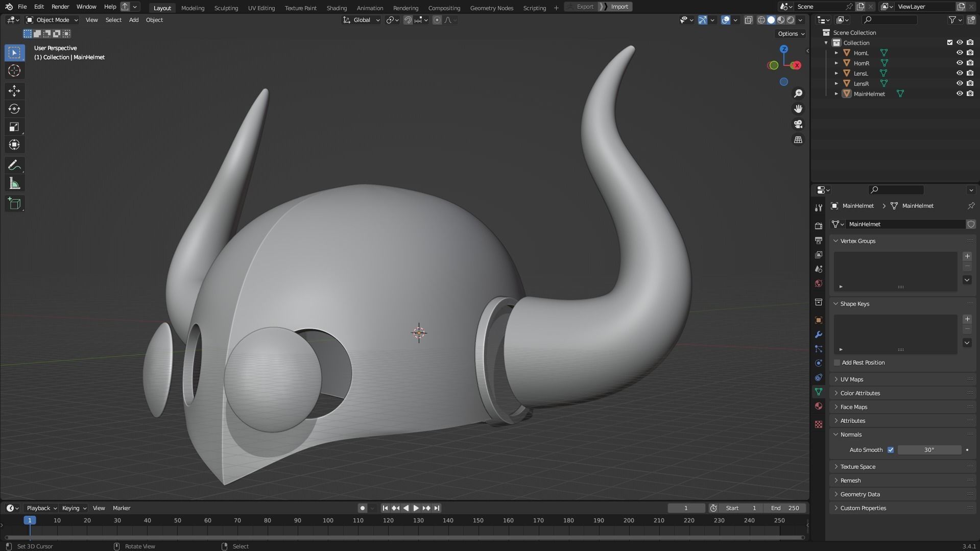
Task: Select the Move tool
Action: click(x=14, y=91)
